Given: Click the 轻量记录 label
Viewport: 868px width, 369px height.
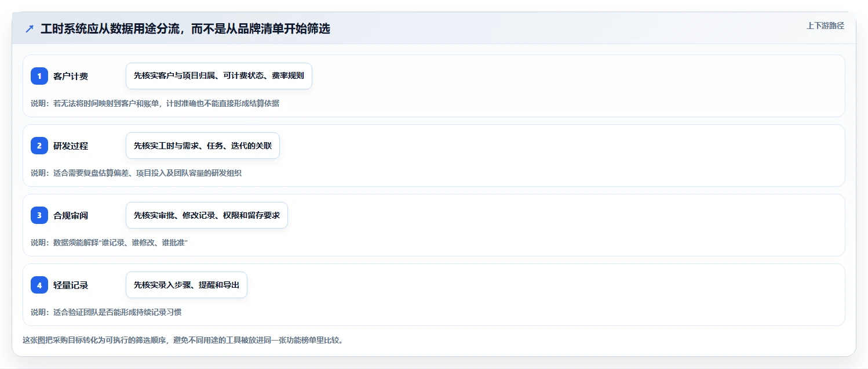Looking at the screenshot, I should pos(71,285).
